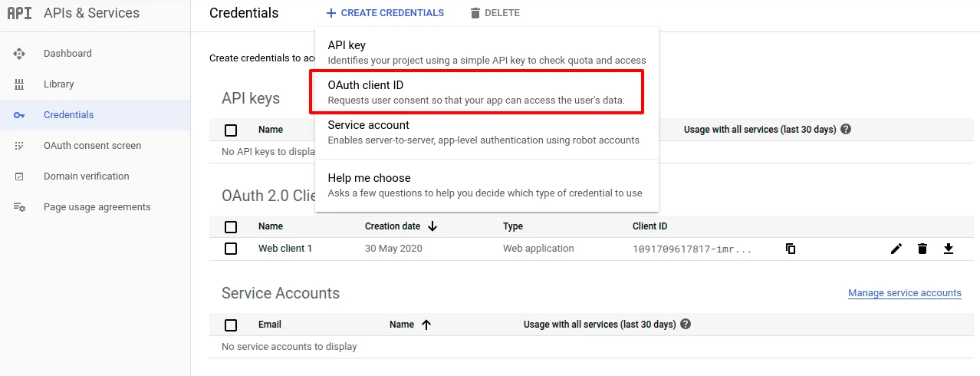This screenshot has height=376, width=980.
Task: Click the Web application type cell
Action: tap(538, 249)
